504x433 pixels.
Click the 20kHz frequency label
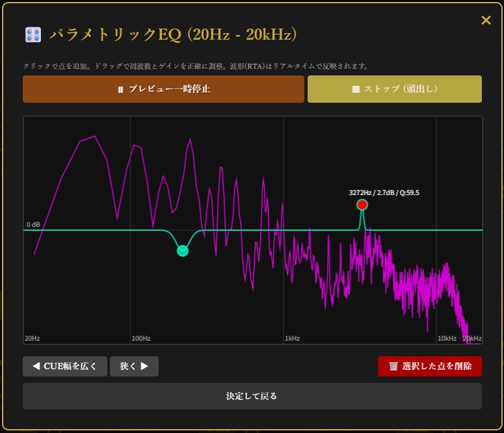pos(472,338)
